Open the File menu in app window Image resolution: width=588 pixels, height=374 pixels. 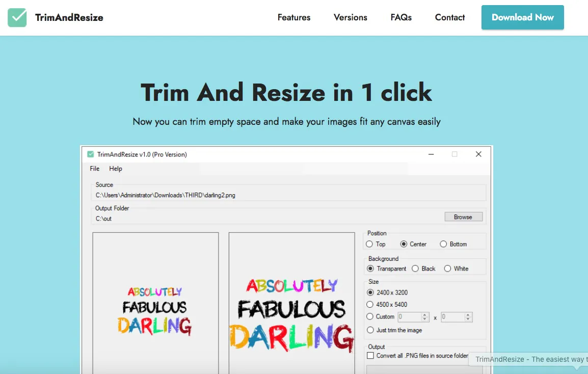coord(94,169)
